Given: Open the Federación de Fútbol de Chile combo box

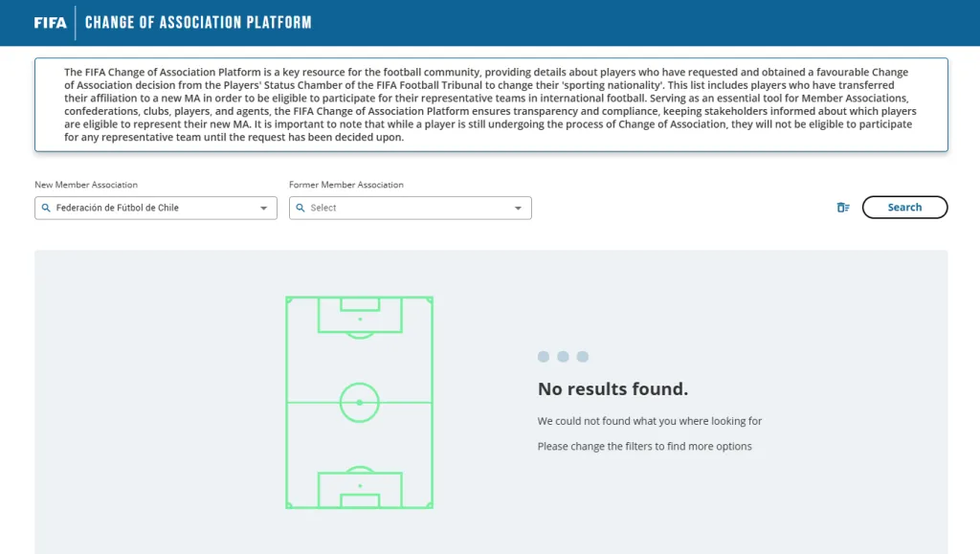Looking at the screenshot, I should click(x=153, y=208).
